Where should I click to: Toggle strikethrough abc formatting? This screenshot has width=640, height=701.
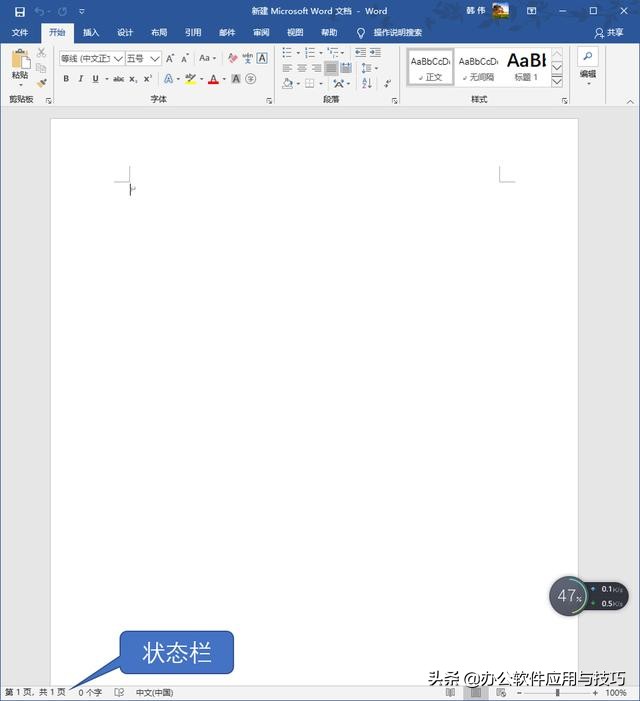[118, 79]
